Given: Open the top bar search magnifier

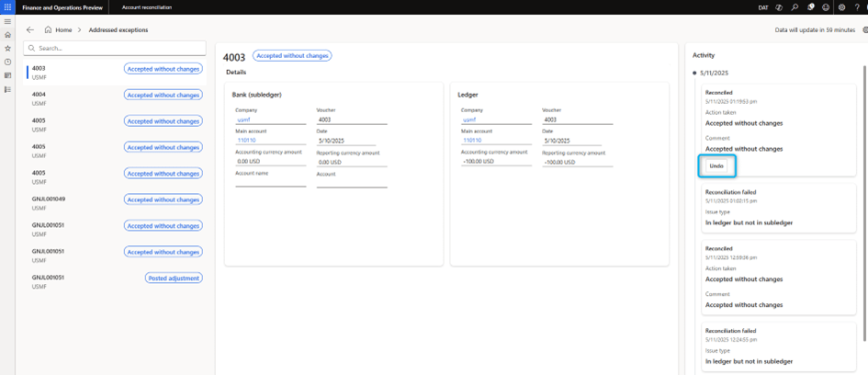Looking at the screenshot, I should [795, 6].
